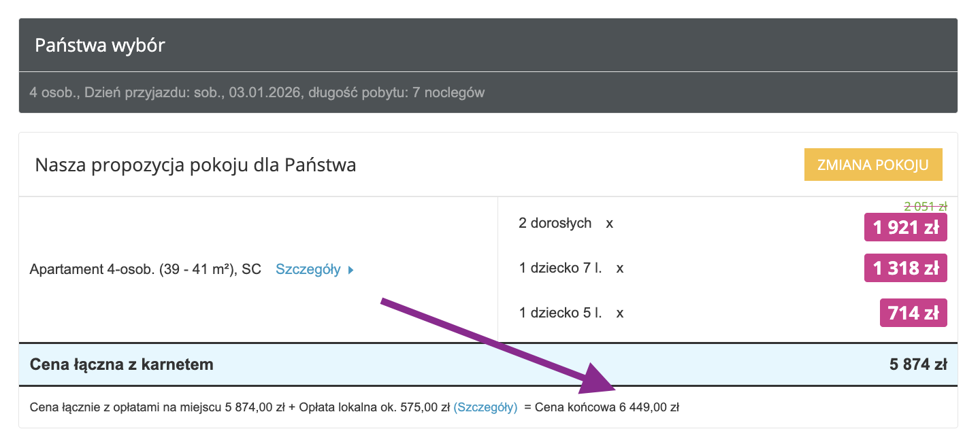Click Cena łącznie z opłatami na miejscu text
980x446 pixels.
[x=126, y=408]
